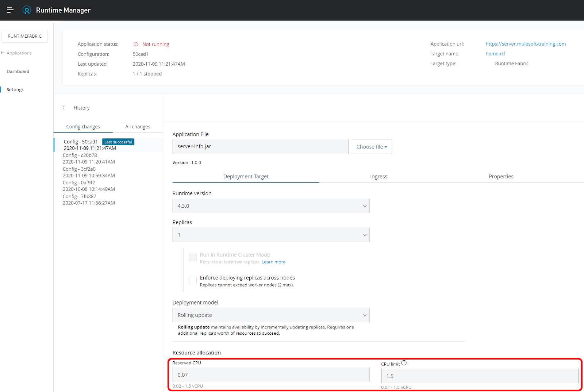The image size is (584, 392).
Task: Click the Reserved CPU input field
Action: point(271,374)
